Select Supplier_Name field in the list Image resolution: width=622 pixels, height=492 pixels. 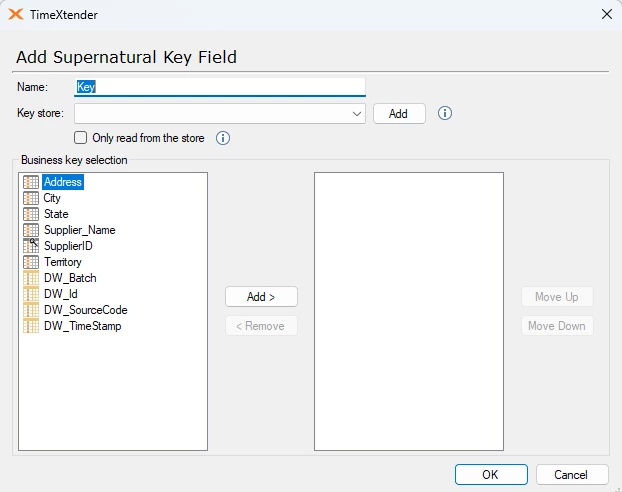pos(79,230)
